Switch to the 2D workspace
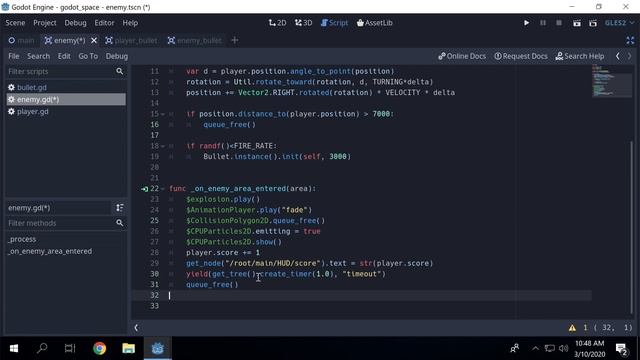 click(277, 23)
